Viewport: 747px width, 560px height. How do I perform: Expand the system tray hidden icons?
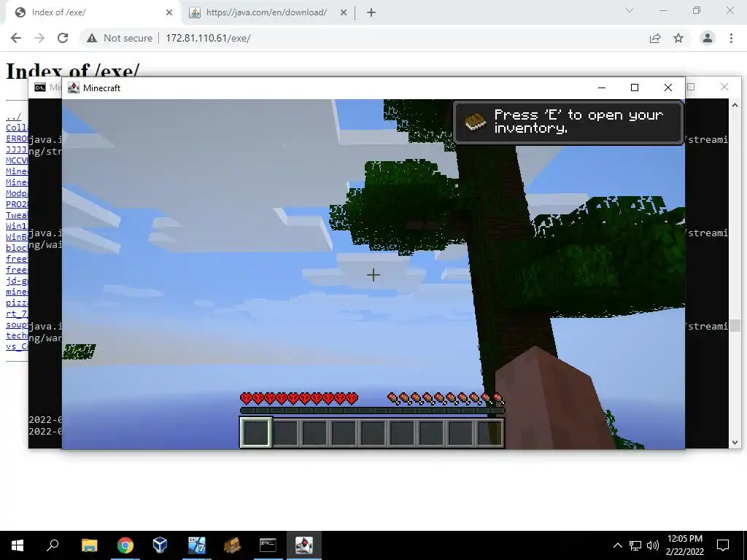tap(617, 545)
